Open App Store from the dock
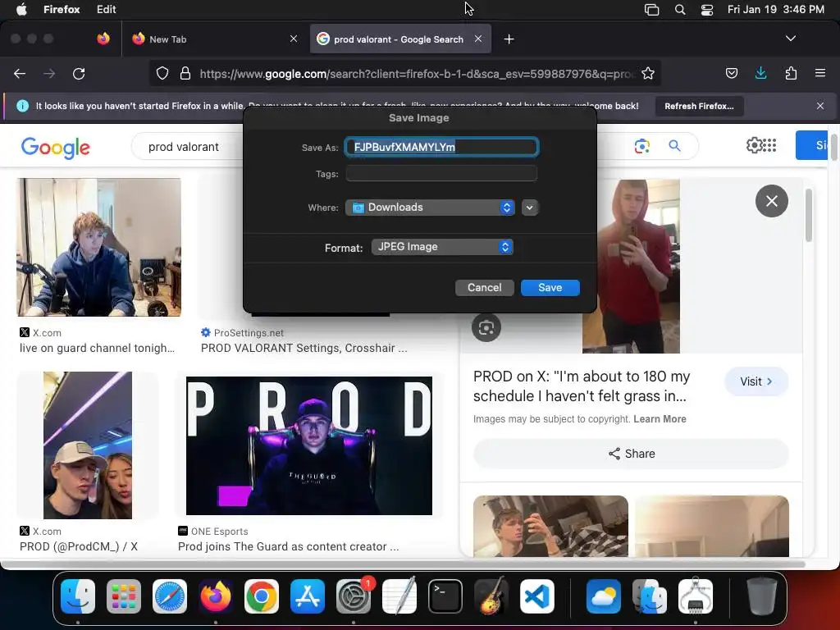 308,596
